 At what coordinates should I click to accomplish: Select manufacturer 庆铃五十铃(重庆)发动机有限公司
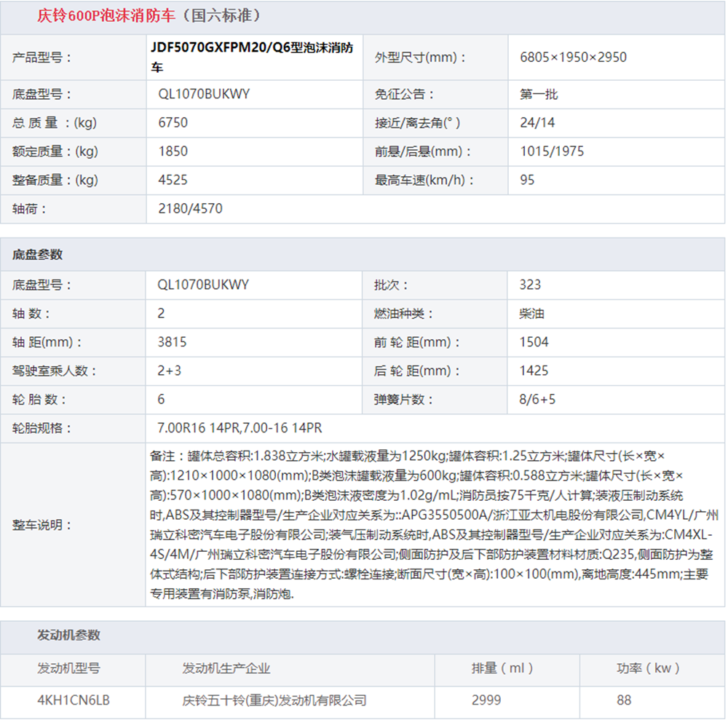pyautogui.click(x=274, y=700)
